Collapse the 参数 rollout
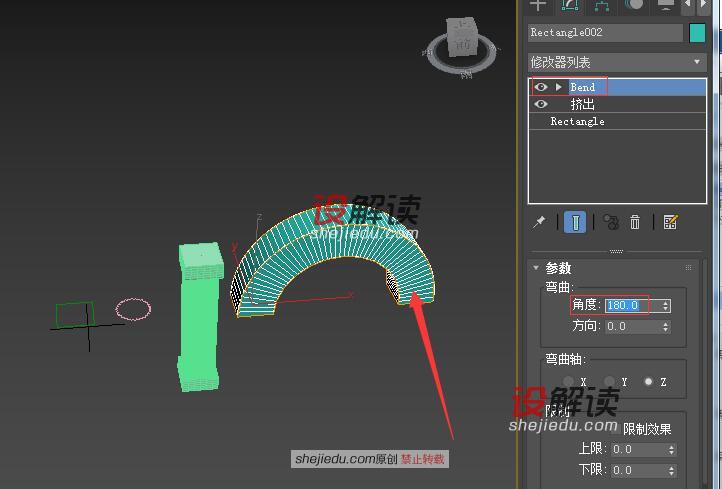This screenshot has width=722, height=489. pos(537,268)
